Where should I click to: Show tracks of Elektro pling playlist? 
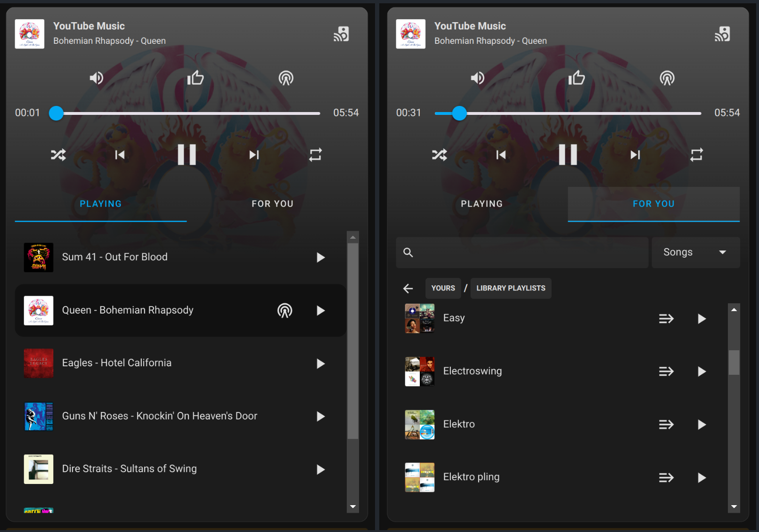666,478
